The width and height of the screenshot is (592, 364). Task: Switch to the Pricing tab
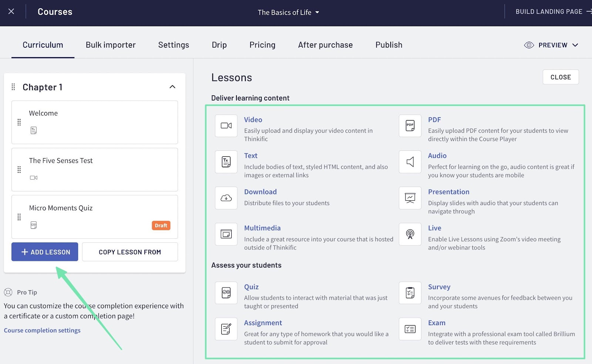tap(262, 45)
